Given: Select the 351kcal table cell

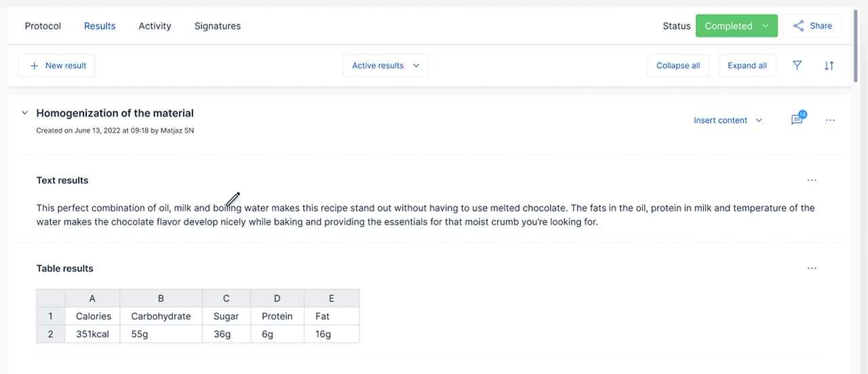Looking at the screenshot, I should (93, 334).
